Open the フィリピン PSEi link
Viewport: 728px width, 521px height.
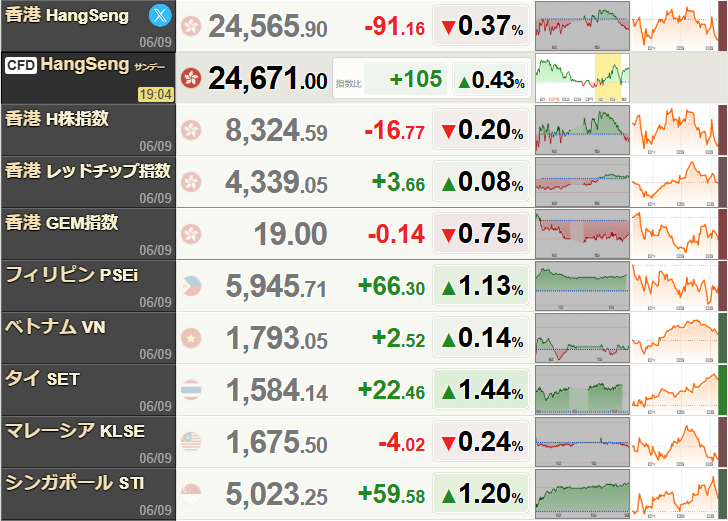(x=72, y=275)
